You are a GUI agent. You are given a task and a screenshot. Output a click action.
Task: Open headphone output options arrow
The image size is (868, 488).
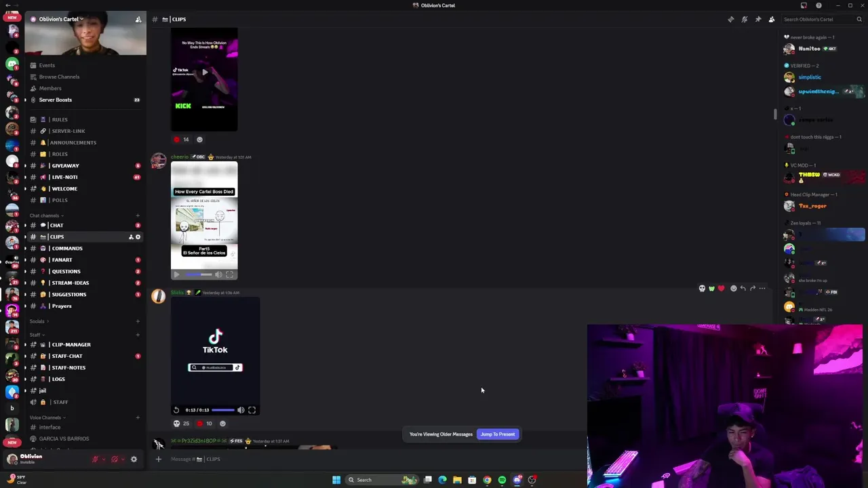122,459
